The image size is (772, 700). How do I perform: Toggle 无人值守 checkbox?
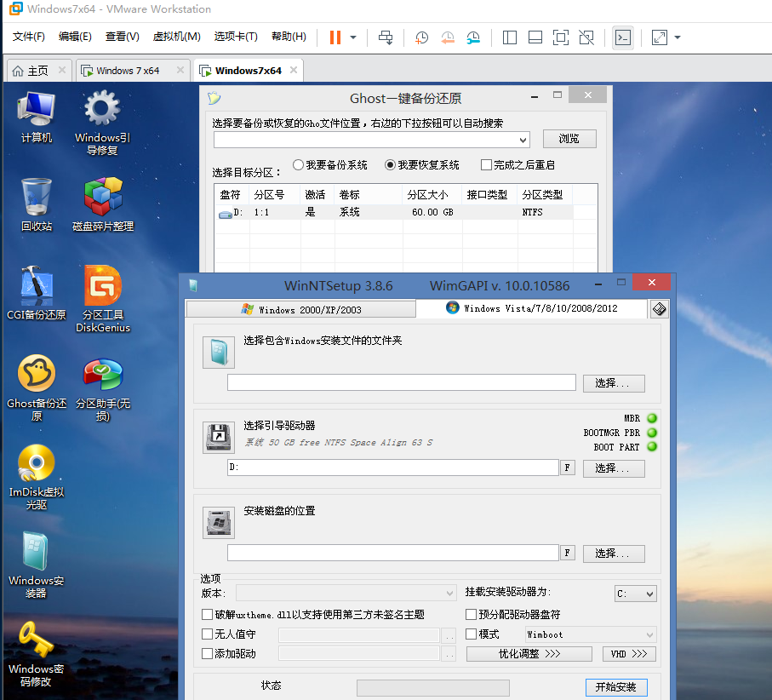pyautogui.click(x=208, y=634)
